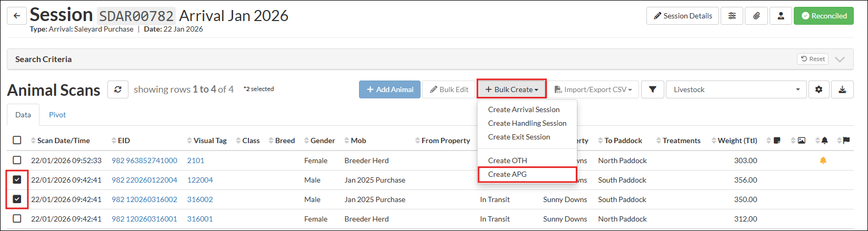Toggle the select-all header checkbox
This screenshot has width=868, height=231.
(17, 140)
